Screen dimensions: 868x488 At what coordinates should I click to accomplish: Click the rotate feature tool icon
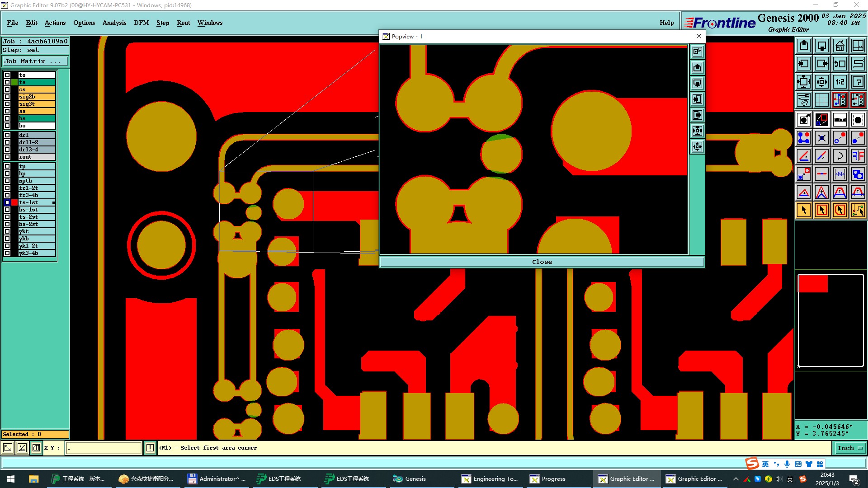(x=840, y=156)
